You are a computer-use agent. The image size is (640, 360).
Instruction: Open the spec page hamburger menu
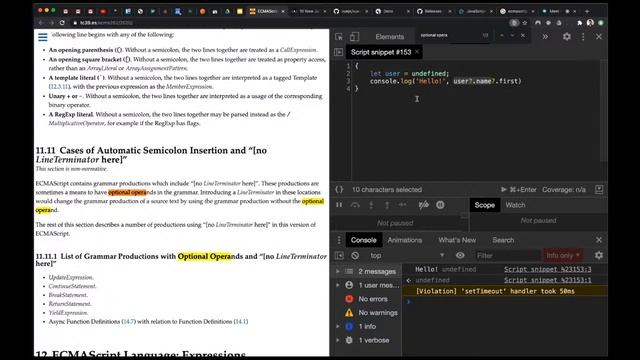click(42, 37)
